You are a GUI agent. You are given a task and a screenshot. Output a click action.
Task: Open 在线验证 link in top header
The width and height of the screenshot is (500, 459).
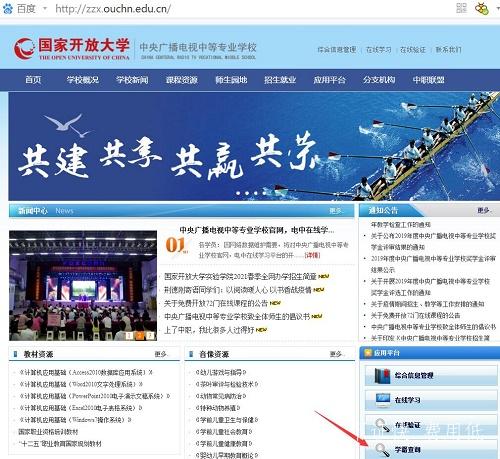pyautogui.click(x=413, y=50)
